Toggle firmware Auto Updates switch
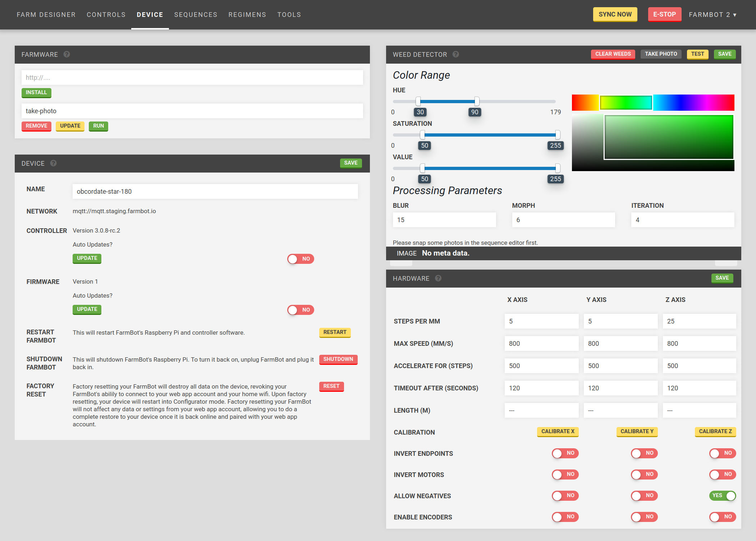The height and width of the screenshot is (541, 756). [301, 310]
